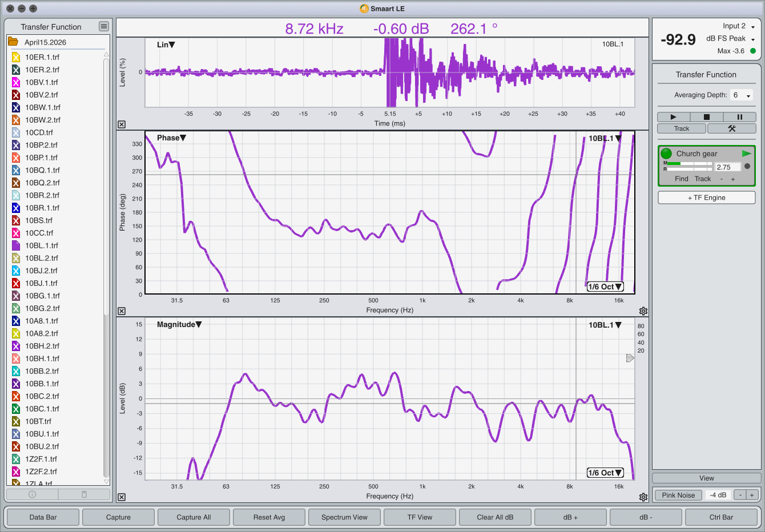Click the Pink Noise generator button
This screenshot has height=532, width=765.
678,495
